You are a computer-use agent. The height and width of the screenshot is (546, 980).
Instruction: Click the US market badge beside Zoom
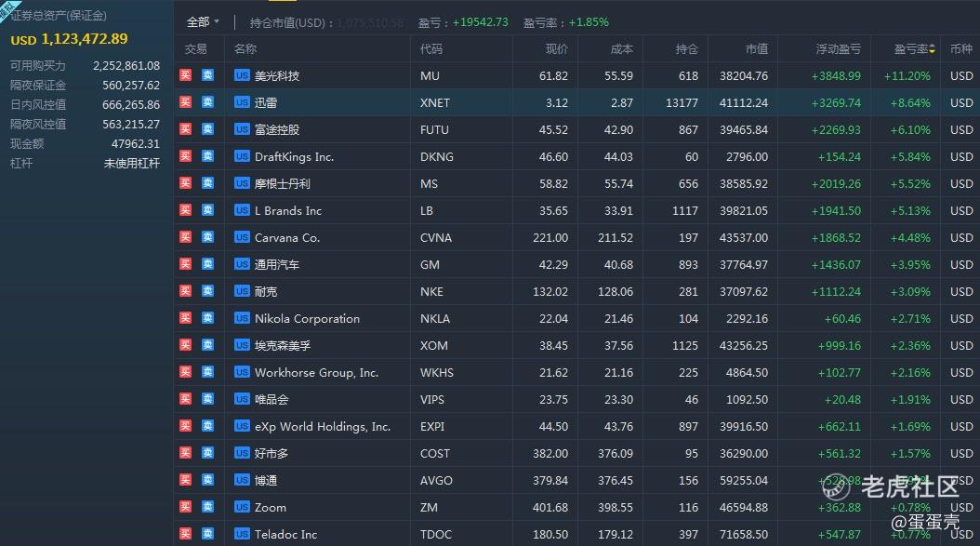coord(242,507)
